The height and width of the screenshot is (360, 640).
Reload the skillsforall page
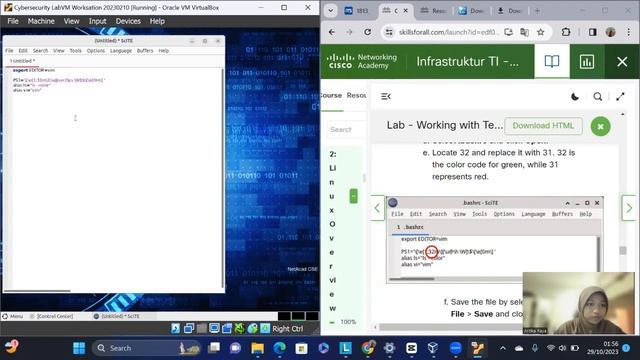[367, 32]
